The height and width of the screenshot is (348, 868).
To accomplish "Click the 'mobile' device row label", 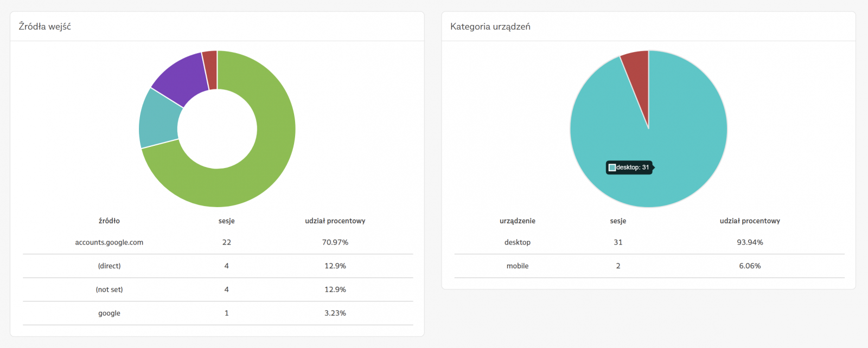I will pyautogui.click(x=518, y=266).
